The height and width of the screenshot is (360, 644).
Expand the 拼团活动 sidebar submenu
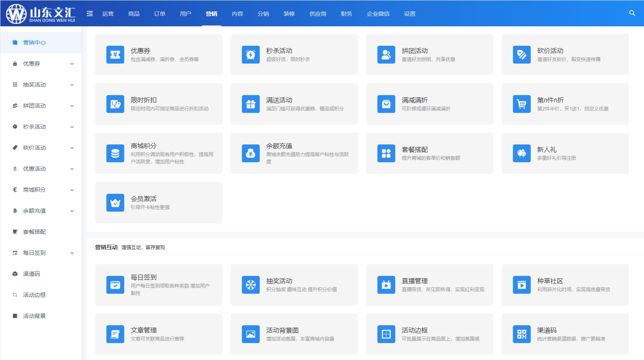click(x=72, y=106)
